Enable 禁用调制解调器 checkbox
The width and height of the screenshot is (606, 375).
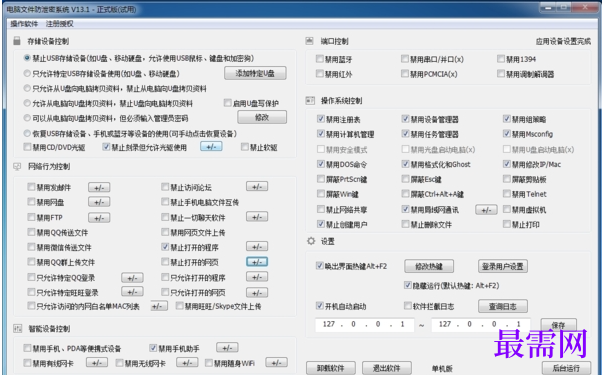[x=501, y=73]
